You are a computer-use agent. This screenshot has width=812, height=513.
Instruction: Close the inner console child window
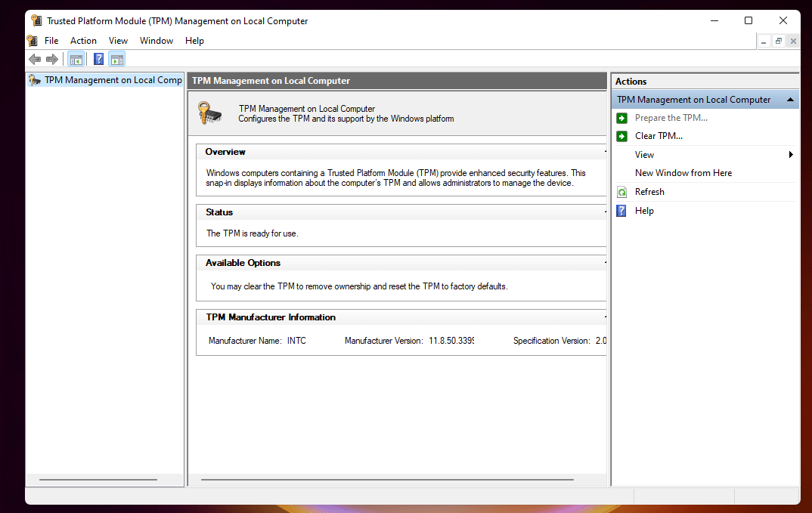pos(793,42)
